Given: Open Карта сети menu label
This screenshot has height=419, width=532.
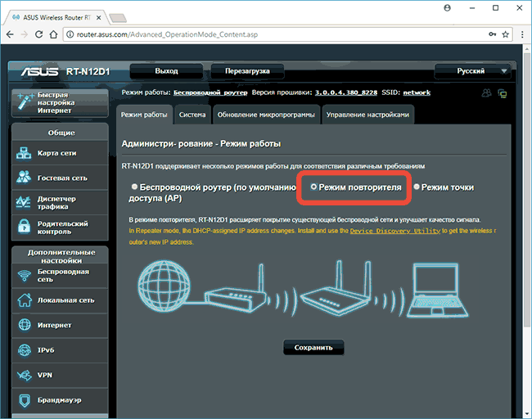Looking at the screenshot, I should pyautogui.click(x=57, y=153).
